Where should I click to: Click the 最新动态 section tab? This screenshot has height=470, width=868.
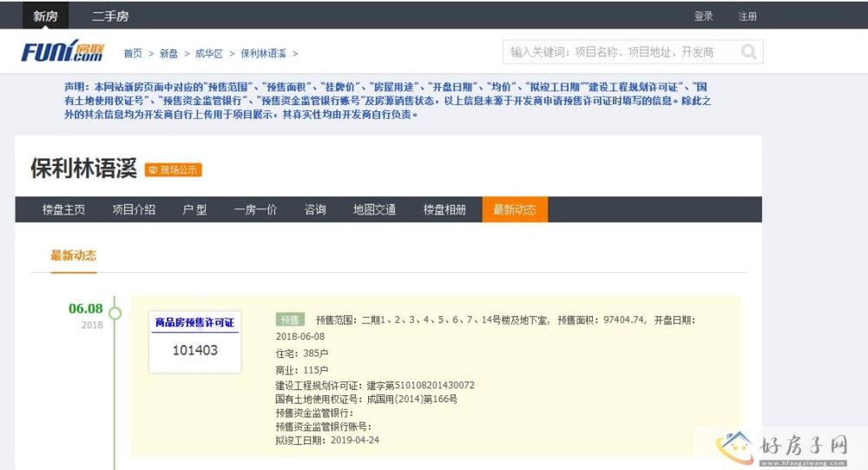coord(74,255)
